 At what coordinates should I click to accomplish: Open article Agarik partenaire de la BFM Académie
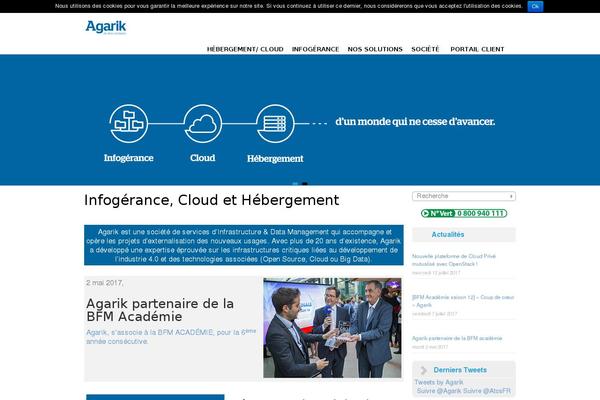point(160,310)
